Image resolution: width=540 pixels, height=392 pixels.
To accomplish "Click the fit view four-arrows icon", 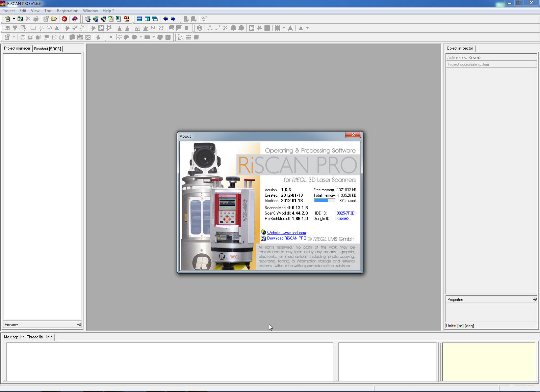I will pyautogui.click(x=88, y=37).
